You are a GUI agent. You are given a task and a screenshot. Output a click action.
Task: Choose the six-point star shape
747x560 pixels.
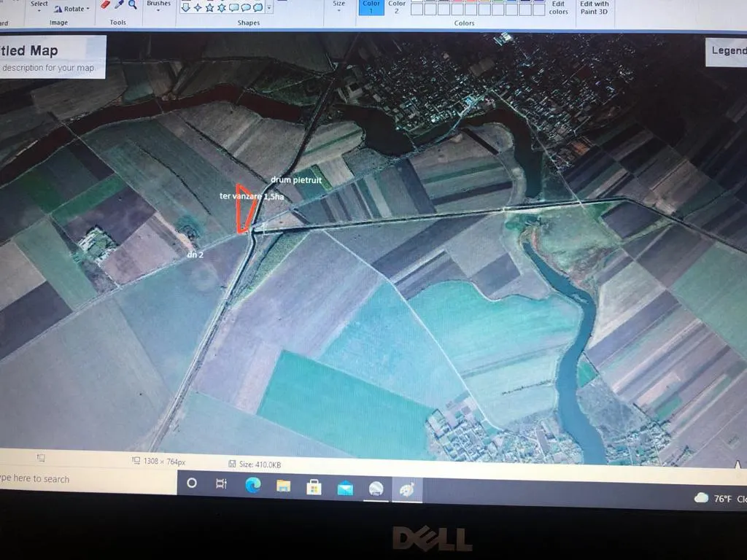click(x=222, y=7)
